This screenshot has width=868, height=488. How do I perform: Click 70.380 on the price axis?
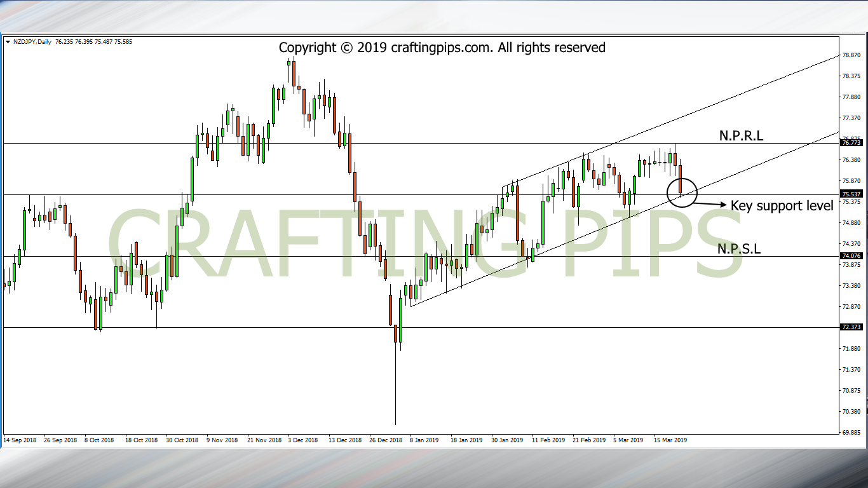pos(851,412)
